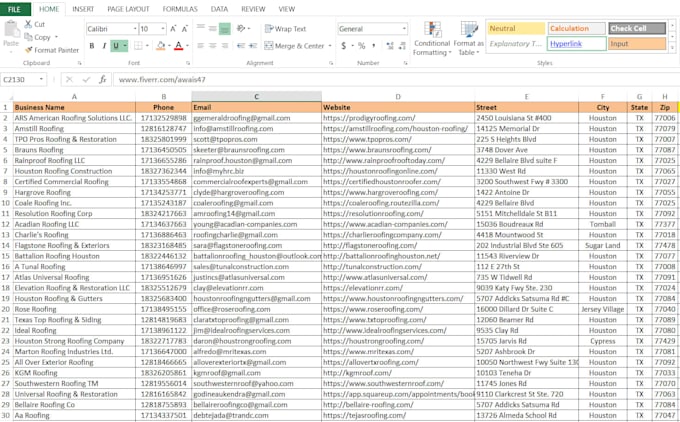Open the Calibri font name dropdown
Screen dimensions: 680x422
point(135,29)
